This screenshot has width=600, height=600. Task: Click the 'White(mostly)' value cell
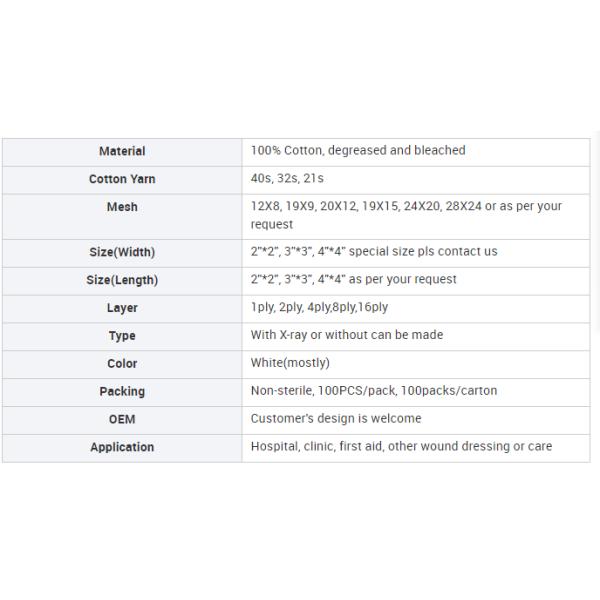tap(290, 363)
